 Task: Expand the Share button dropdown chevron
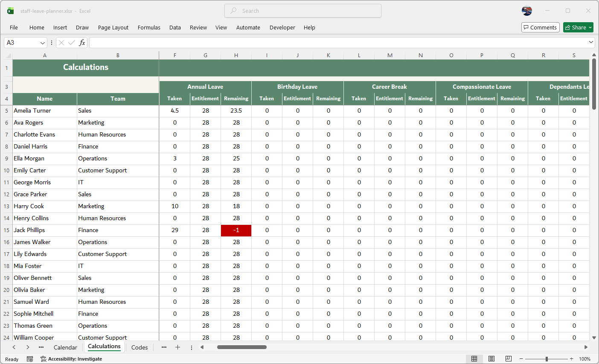[590, 27]
